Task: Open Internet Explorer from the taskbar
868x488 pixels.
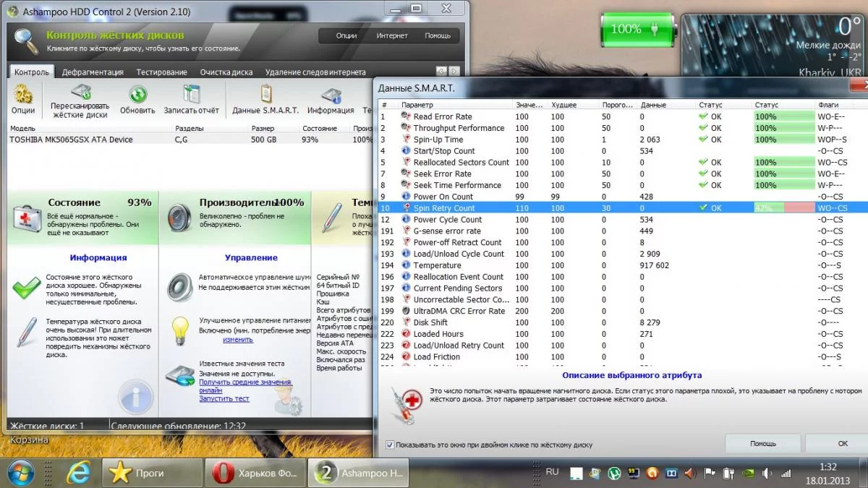Action: (x=77, y=473)
